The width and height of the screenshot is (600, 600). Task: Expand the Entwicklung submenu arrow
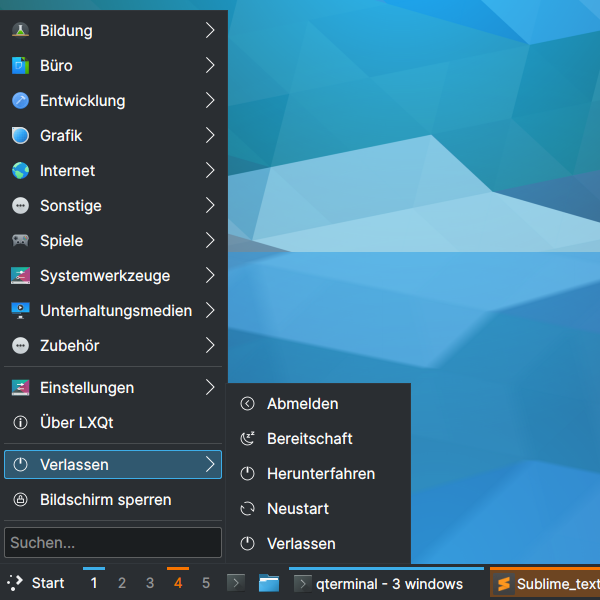click(x=210, y=100)
